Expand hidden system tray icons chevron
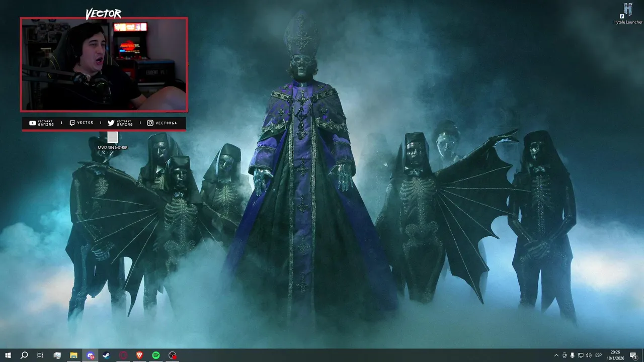The width and height of the screenshot is (644, 362). pos(556,355)
